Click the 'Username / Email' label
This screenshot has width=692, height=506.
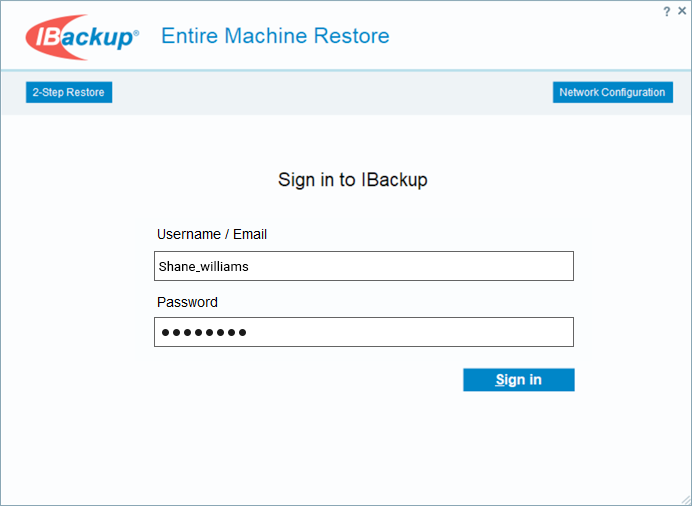pyautogui.click(x=212, y=234)
